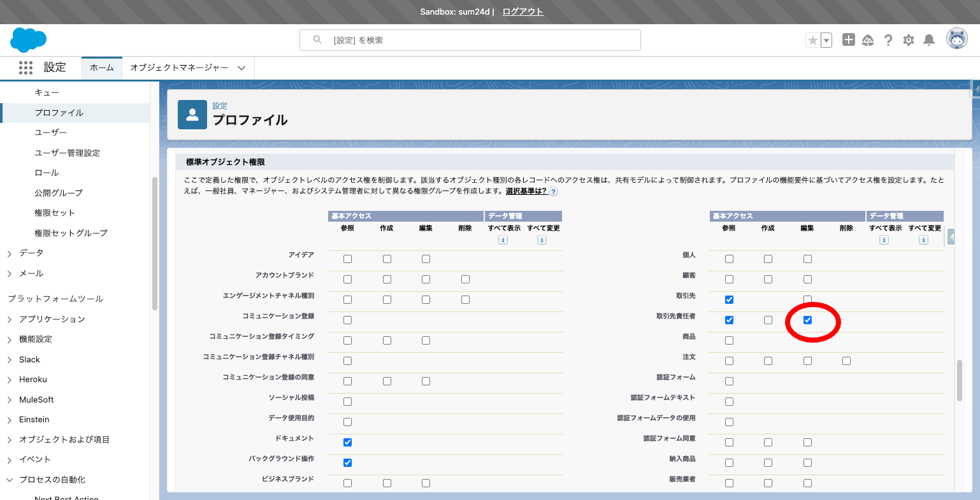Viewport: 980px width, 500px height.
Task: Click right table すべて表示 info icon
Action: click(884, 240)
